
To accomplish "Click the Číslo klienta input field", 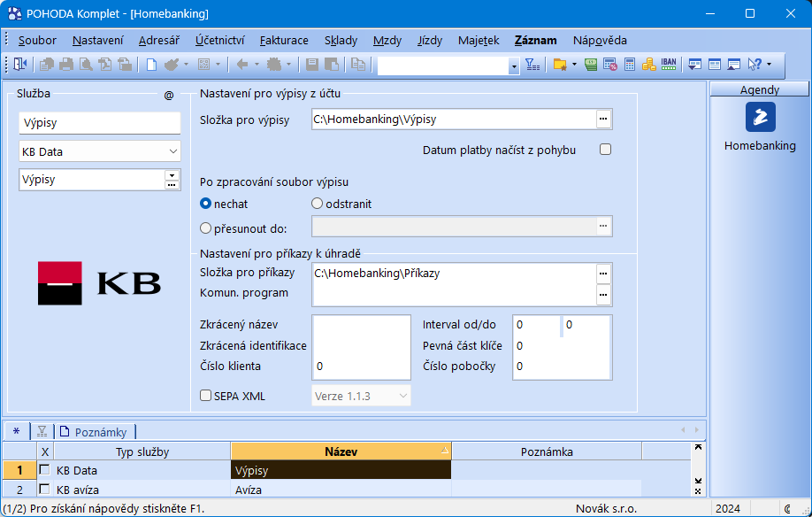I will 361,367.
